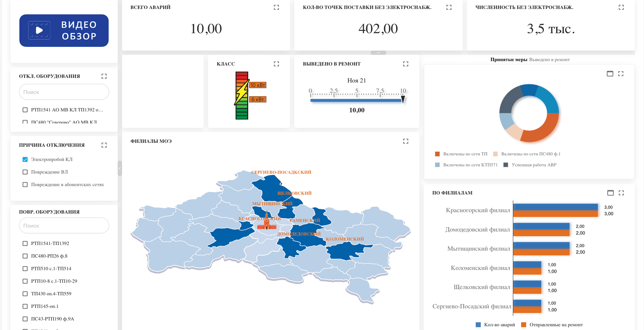Open table view of donut chart
644x330 pixels.
[610, 74]
